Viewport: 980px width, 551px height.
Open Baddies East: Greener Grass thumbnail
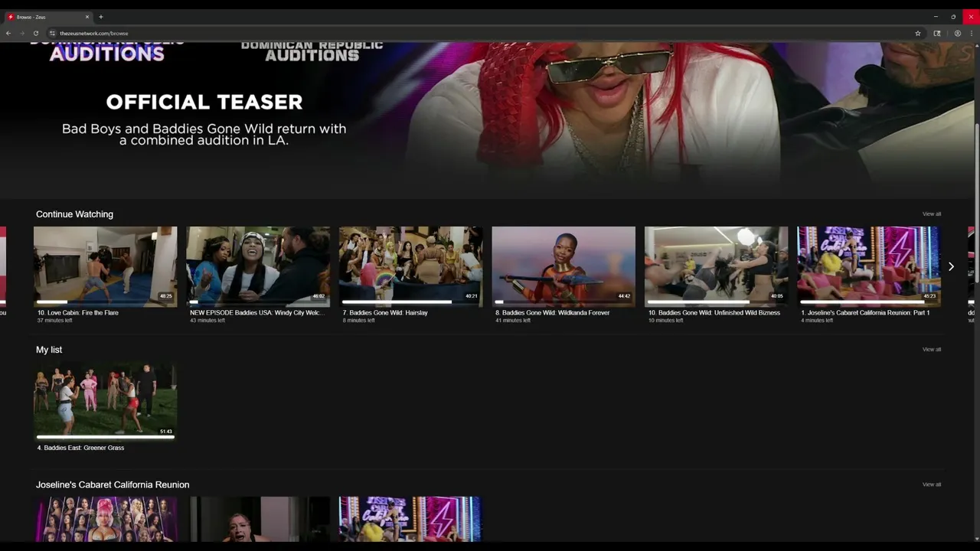105,401
